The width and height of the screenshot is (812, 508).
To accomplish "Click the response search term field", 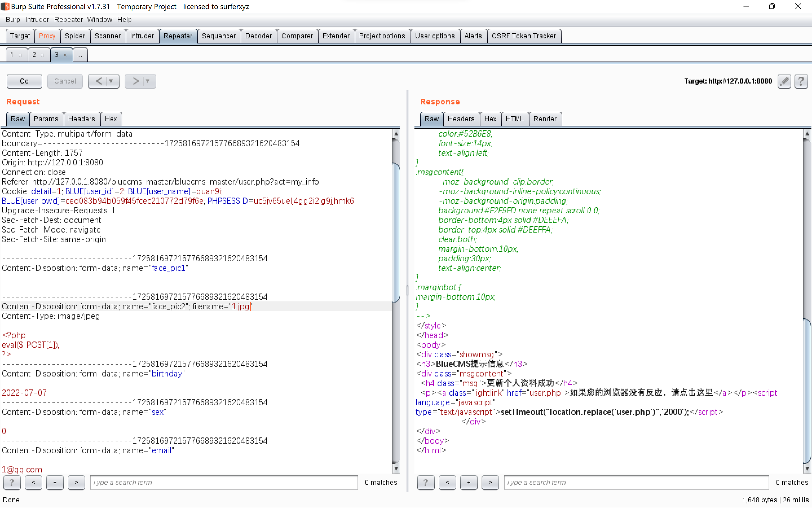I will point(636,483).
